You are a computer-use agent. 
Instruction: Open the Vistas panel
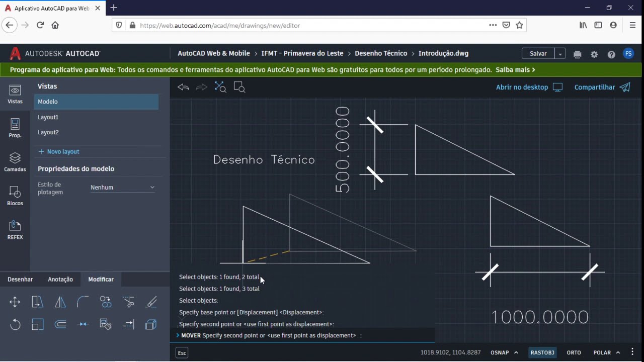15,94
